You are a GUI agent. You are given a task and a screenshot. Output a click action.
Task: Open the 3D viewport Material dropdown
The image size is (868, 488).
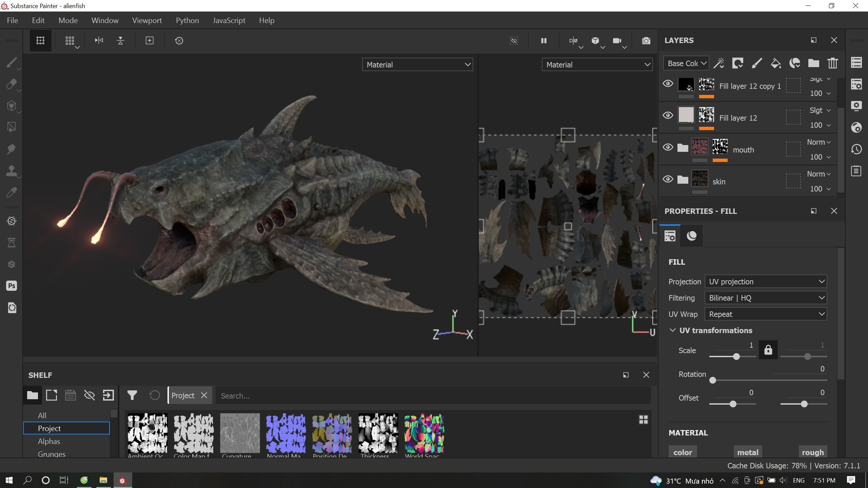417,64
